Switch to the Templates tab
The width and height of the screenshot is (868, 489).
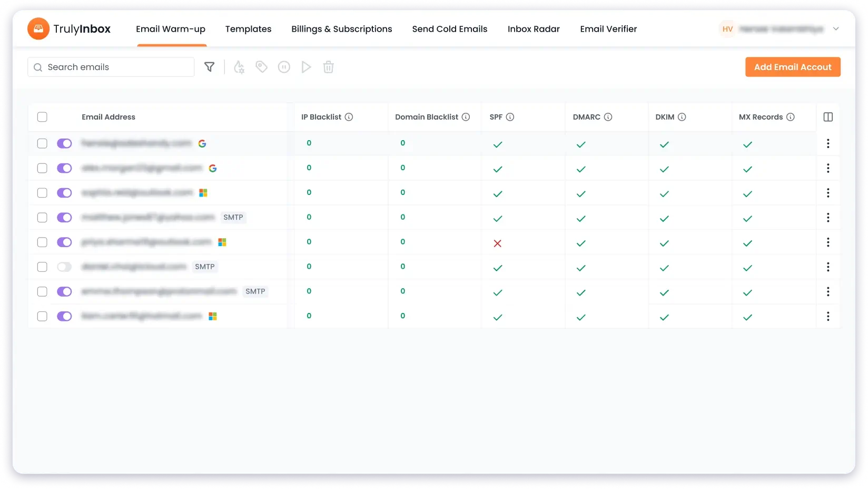[248, 29]
